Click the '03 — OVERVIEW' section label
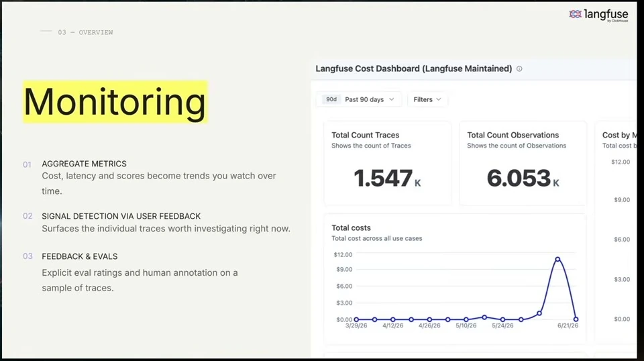The width and height of the screenshot is (644, 361). click(x=85, y=32)
